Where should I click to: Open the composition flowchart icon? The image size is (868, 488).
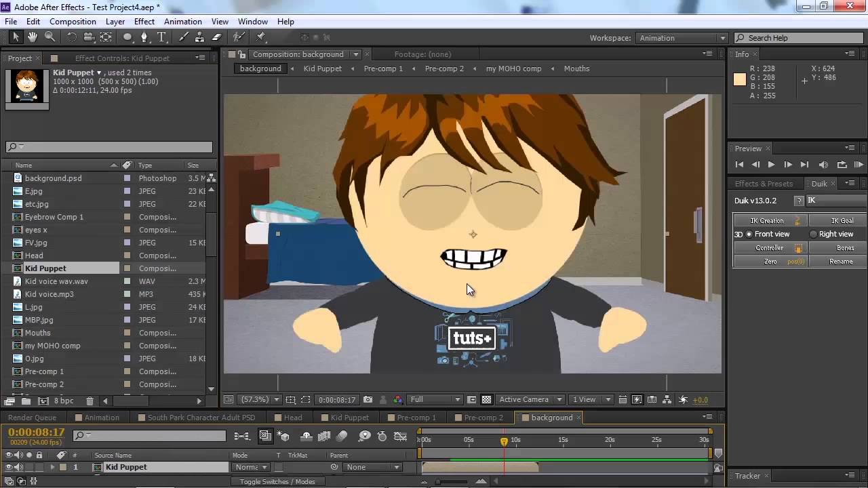click(x=667, y=400)
